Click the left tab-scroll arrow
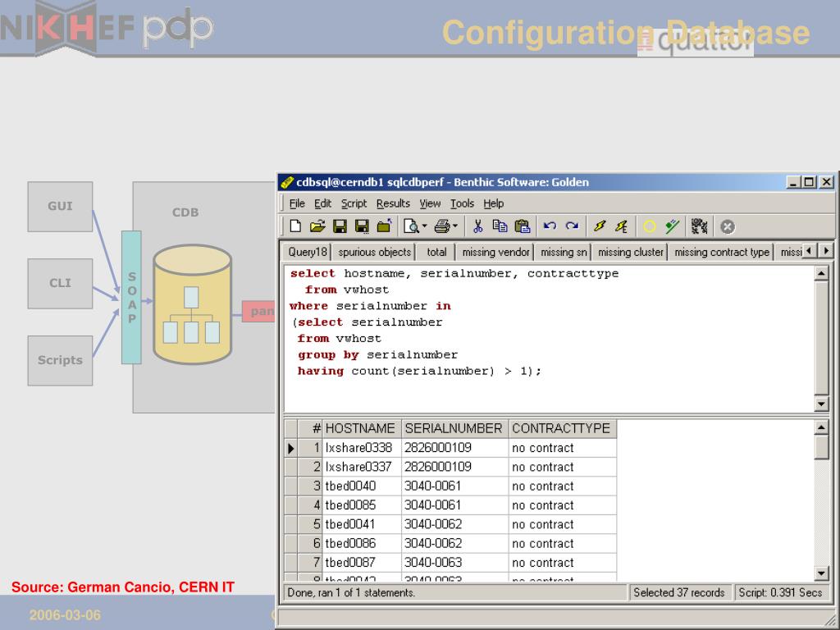Screen dimensions: 840x630 tap(809, 251)
